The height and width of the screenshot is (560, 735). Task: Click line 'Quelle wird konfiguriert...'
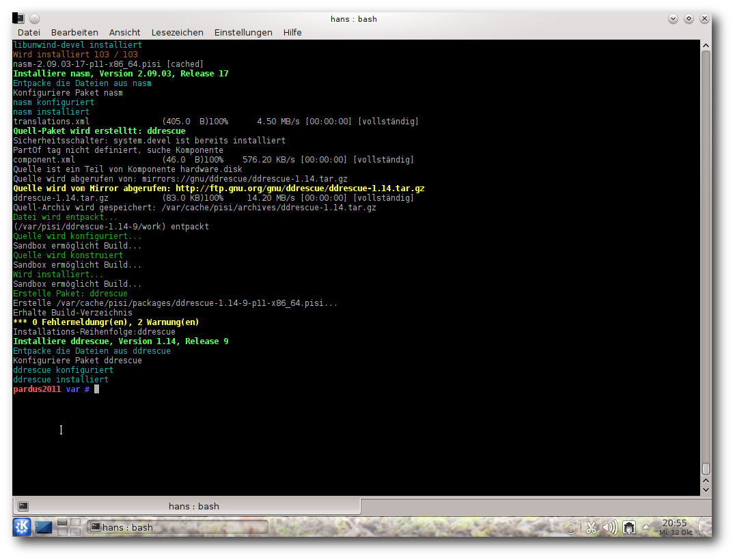click(x=77, y=236)
